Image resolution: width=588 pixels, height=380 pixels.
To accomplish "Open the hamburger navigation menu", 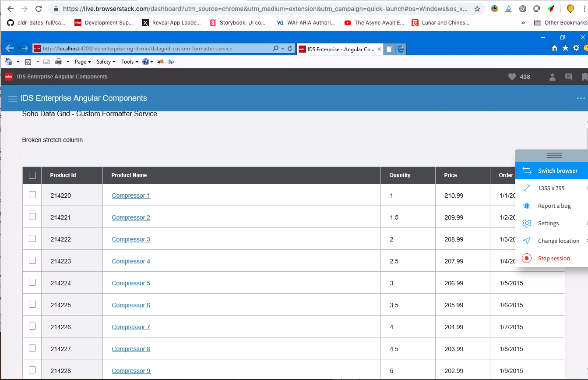I will tap(13, 99).
